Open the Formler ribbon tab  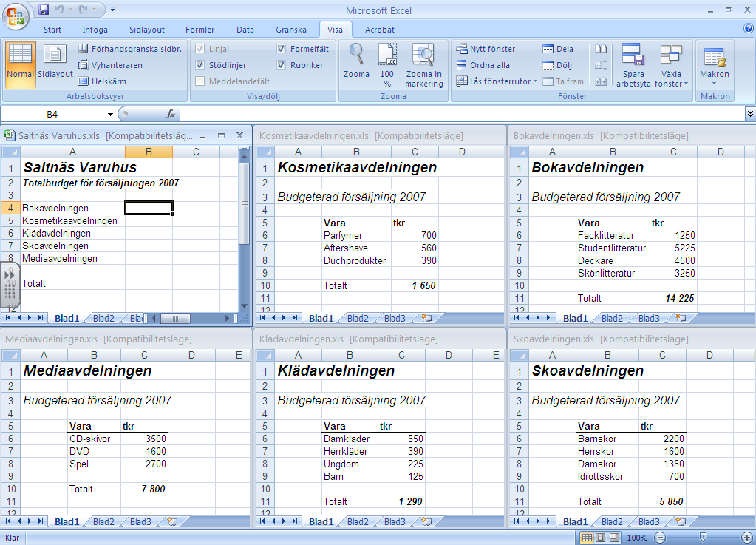point(200,30)
